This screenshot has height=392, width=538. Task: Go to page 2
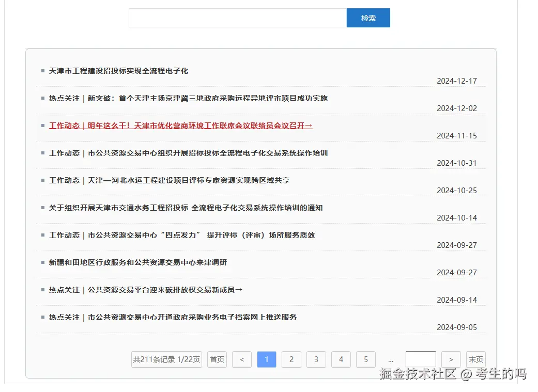[x=291, y=359]
